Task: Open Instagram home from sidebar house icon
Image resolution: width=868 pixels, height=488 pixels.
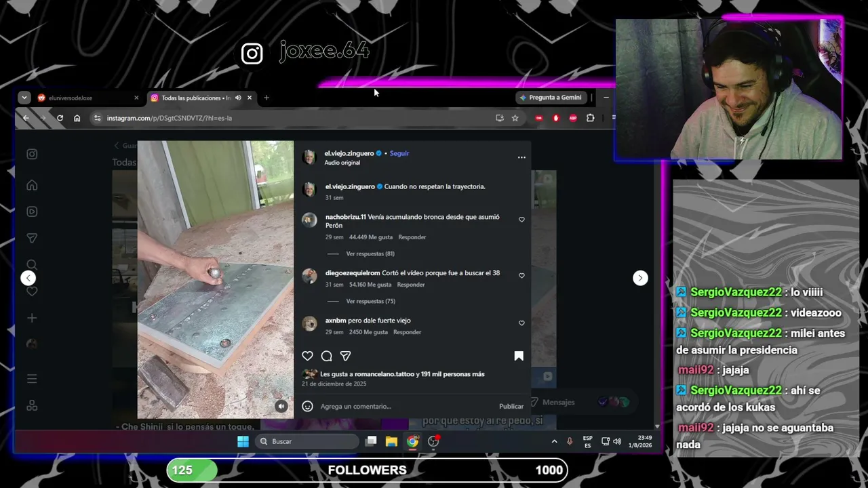Action: [x=32, y=185]
